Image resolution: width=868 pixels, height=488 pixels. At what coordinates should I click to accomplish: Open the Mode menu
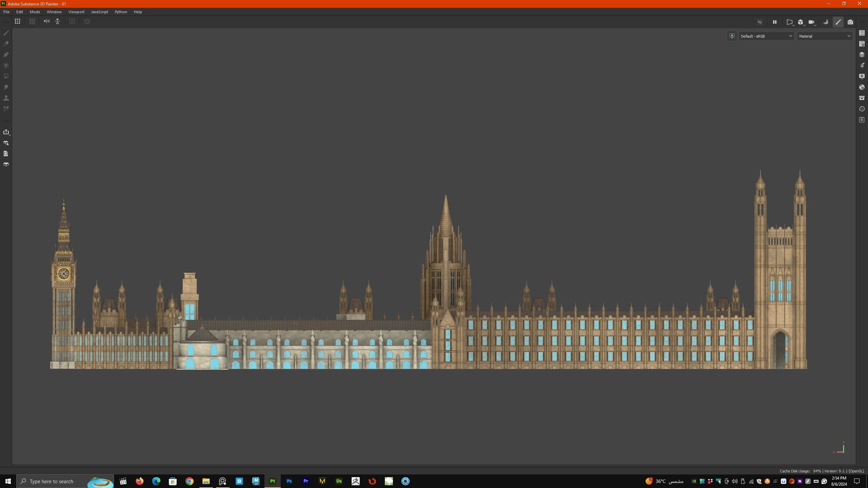point(35,12)
